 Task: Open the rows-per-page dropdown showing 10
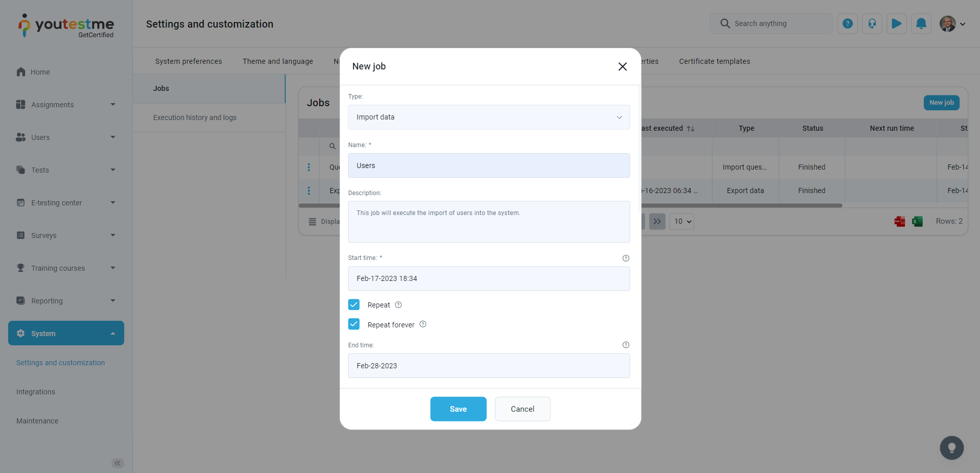[682, 221]
